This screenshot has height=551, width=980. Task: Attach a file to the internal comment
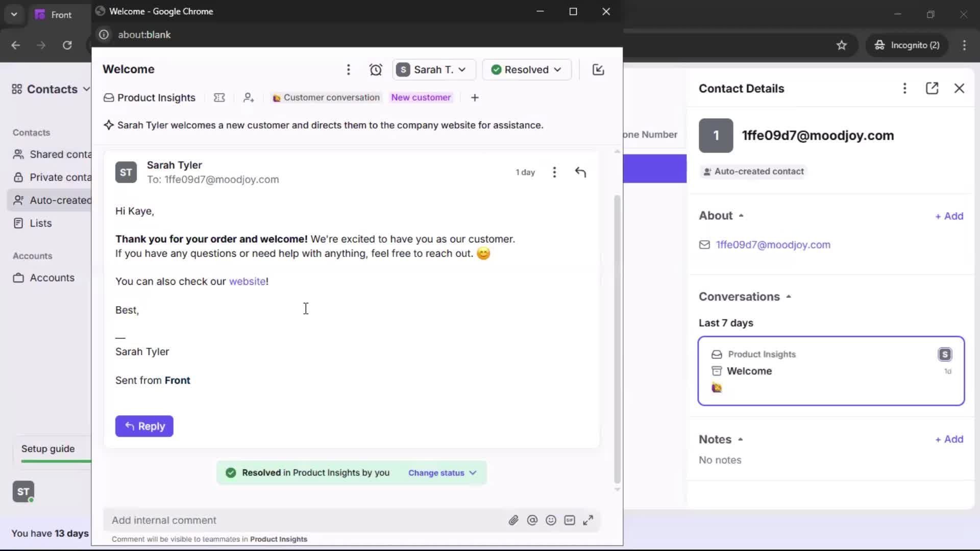(514, 520)
